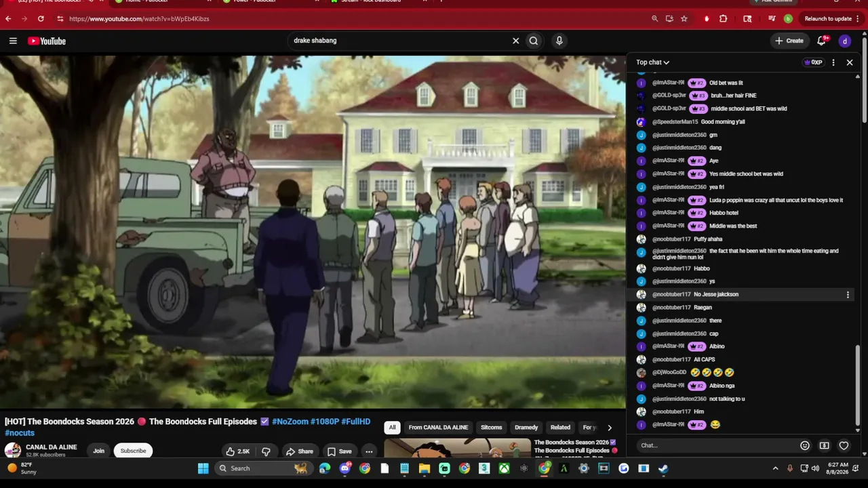Screen dimensions: 868x488
Task: Reload the YouTube page
Action: pyautogui.click(x=41, y=19)
